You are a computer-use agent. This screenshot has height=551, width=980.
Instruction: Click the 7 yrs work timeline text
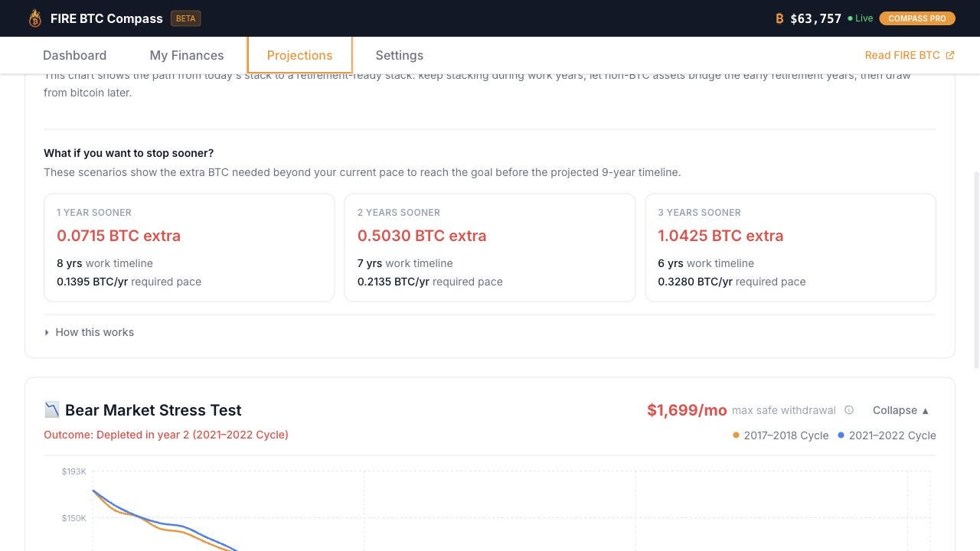[405, 263]
